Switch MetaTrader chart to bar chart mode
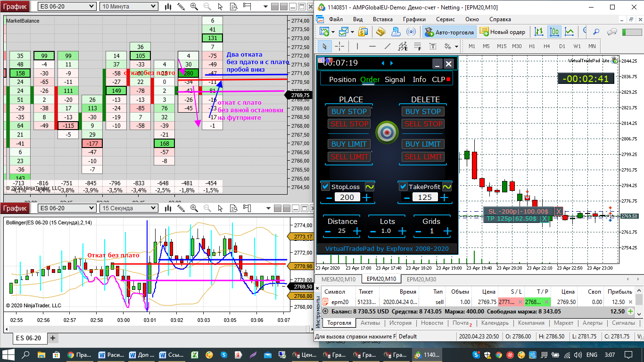 pyautogui.click(x=539, y=32)
